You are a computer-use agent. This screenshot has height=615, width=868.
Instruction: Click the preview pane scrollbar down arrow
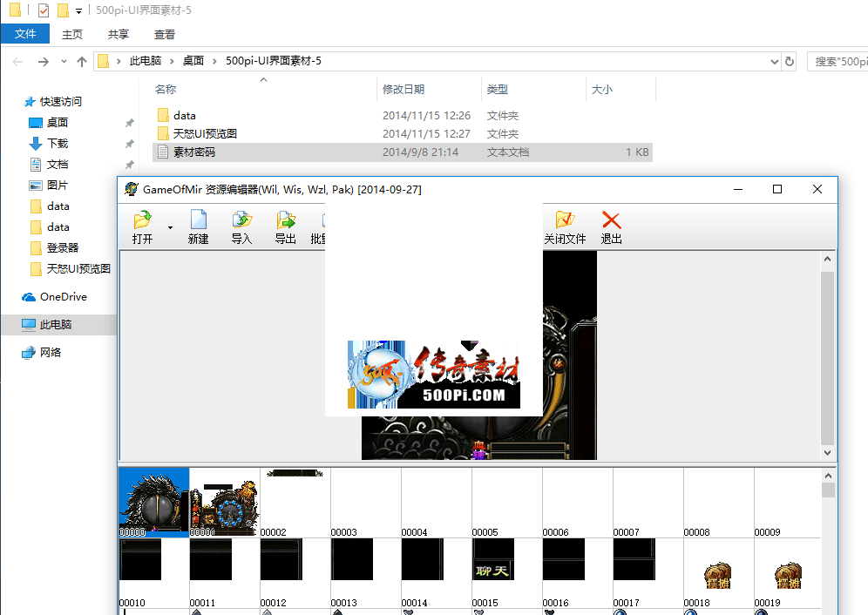(x=827, y=453)
